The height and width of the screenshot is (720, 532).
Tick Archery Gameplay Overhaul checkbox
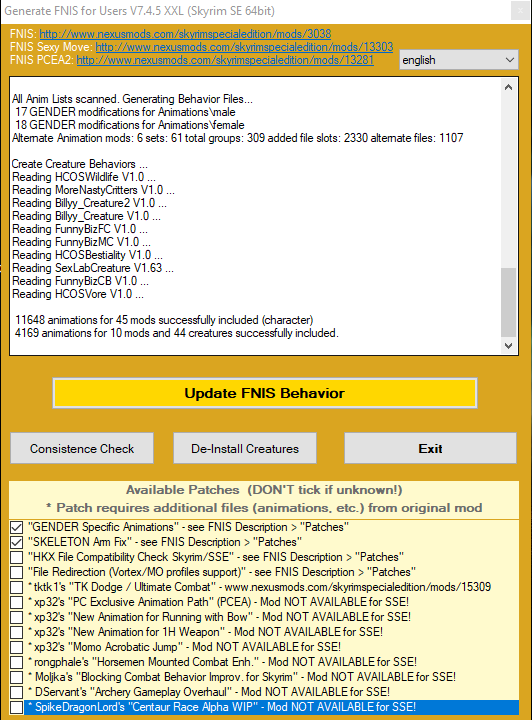(17, 692)
